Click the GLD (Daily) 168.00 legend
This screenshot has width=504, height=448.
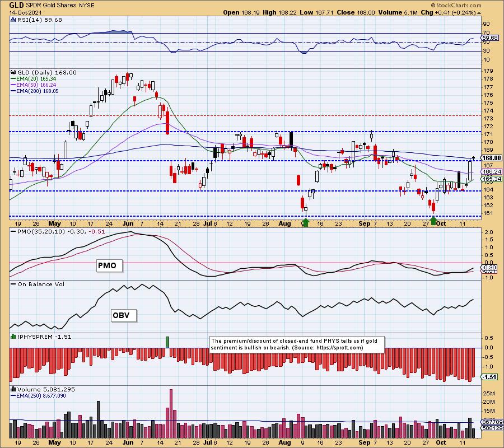pyautogui.click(x=47, y=73)
